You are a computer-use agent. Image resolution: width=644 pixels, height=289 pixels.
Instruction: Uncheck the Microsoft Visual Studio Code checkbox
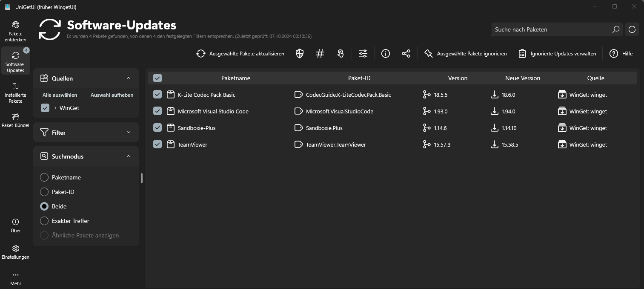click(157, 111)
